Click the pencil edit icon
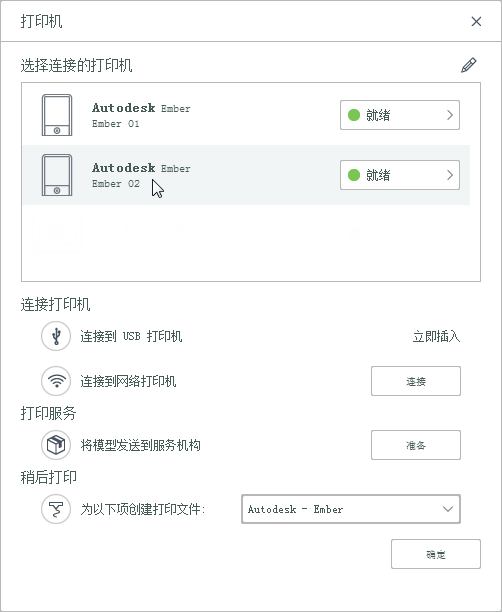Image resolution: width=502 pixels, height=612 pixels. (468, 65)
